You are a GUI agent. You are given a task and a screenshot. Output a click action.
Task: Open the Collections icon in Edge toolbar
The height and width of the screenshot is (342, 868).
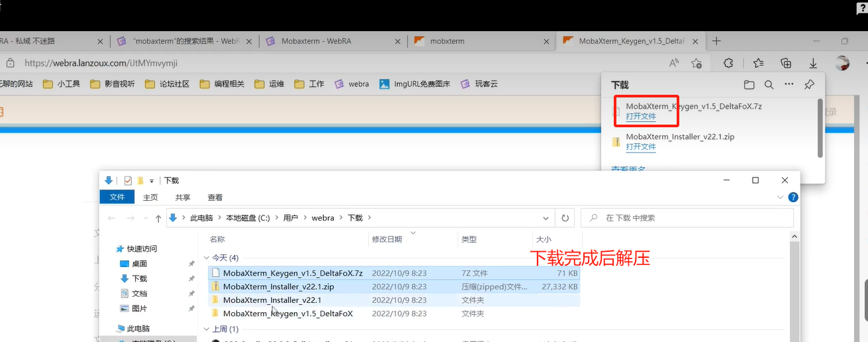786,63
